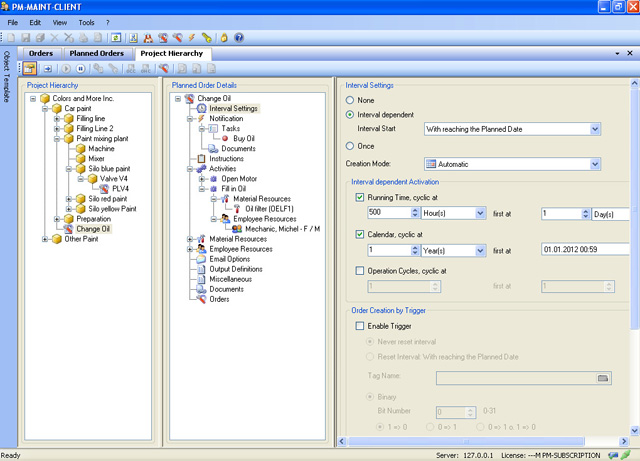The height and width of the screenshot is (461, 640).
Task: Click the lightning bolt icon in toolbar
Action: click(191, 38)
